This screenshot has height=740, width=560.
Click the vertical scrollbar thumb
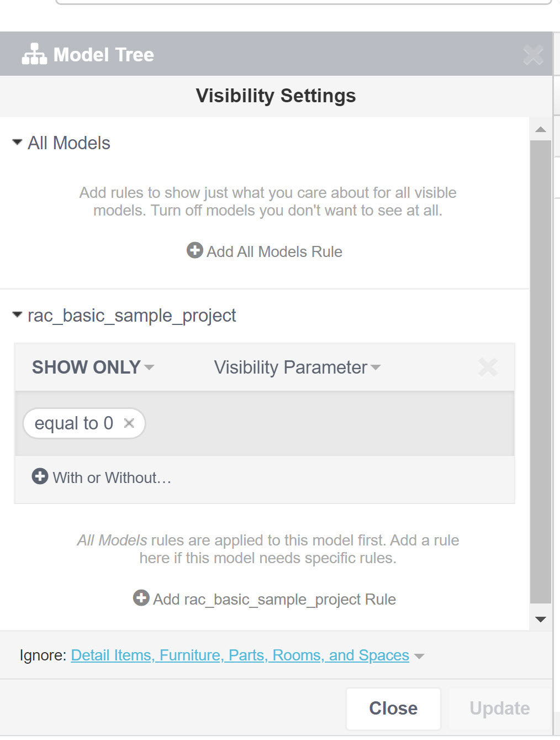click(x=541, y=370)
